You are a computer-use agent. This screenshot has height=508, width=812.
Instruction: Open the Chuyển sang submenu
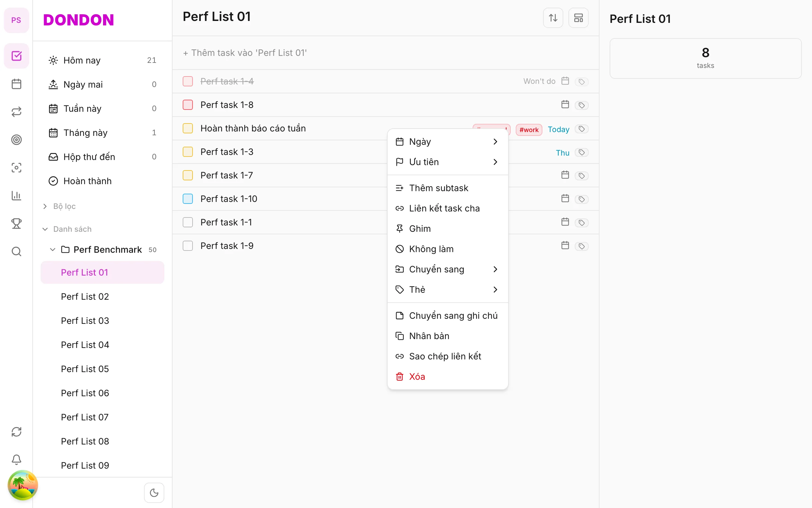[447, 269]
